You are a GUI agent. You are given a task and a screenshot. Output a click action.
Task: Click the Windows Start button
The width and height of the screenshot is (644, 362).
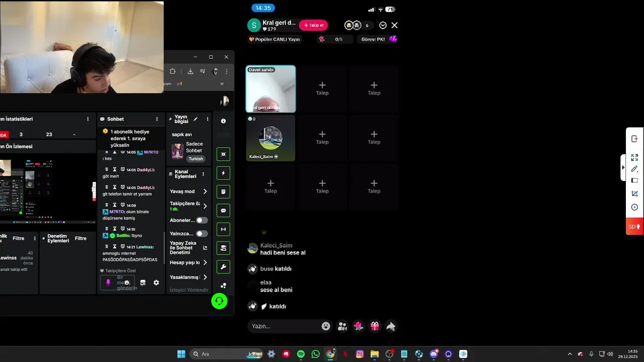(181, 354)
